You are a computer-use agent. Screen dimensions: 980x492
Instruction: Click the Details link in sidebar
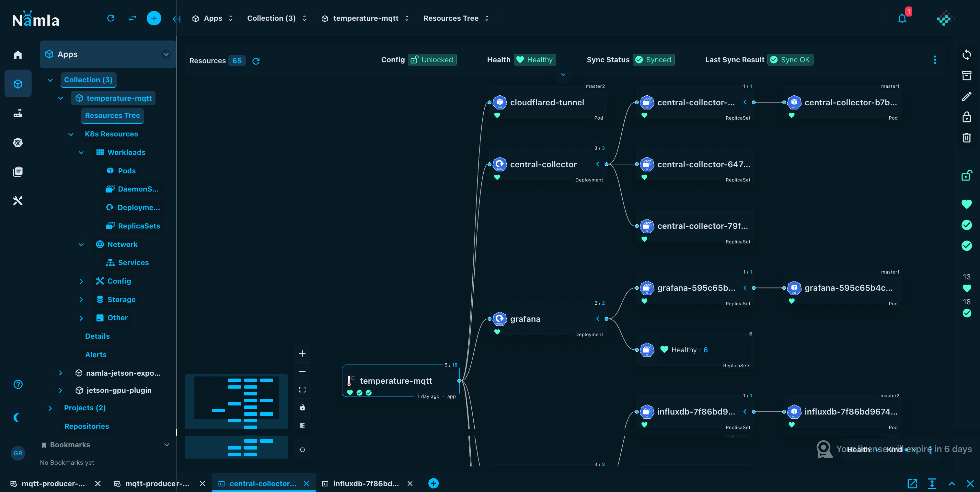[98, 336]
